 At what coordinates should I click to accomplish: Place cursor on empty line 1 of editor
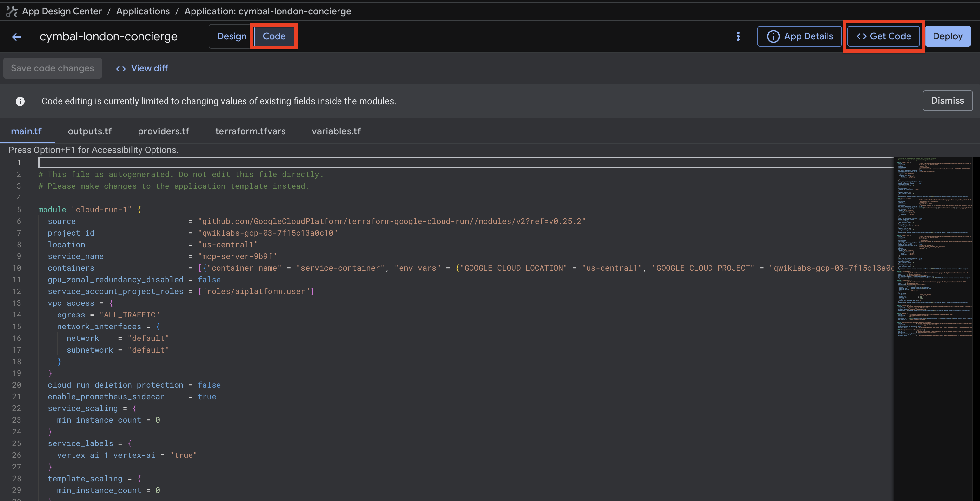tap(466, 163)
